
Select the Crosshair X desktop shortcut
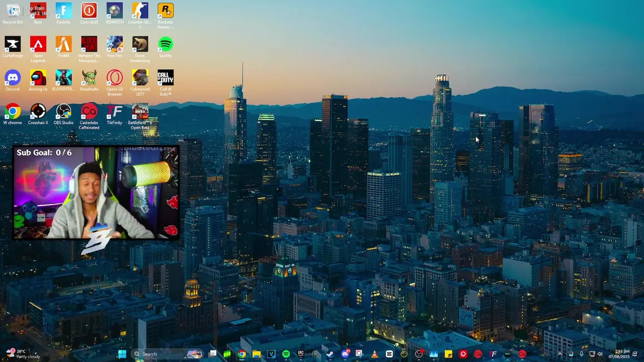coord(38,114)
